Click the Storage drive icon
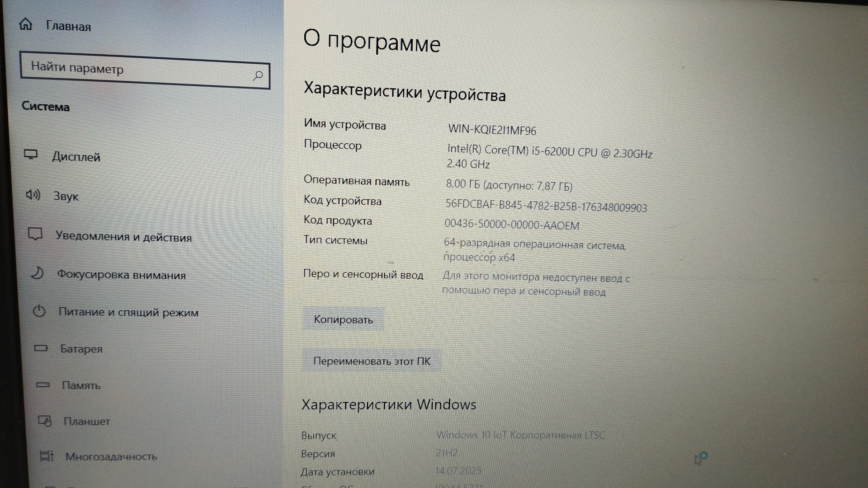This screenshot has width=868, height=488. coord(43,385)
